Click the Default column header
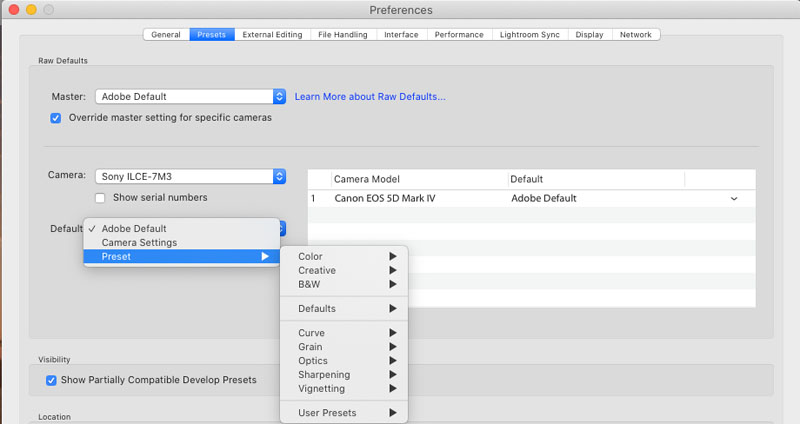800x424 pixels. coord(596,179)
